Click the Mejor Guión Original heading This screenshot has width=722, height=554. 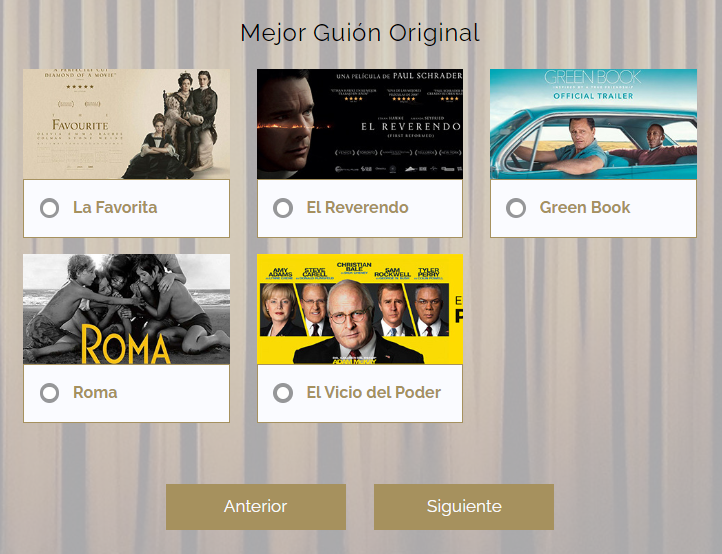point(360,33)
